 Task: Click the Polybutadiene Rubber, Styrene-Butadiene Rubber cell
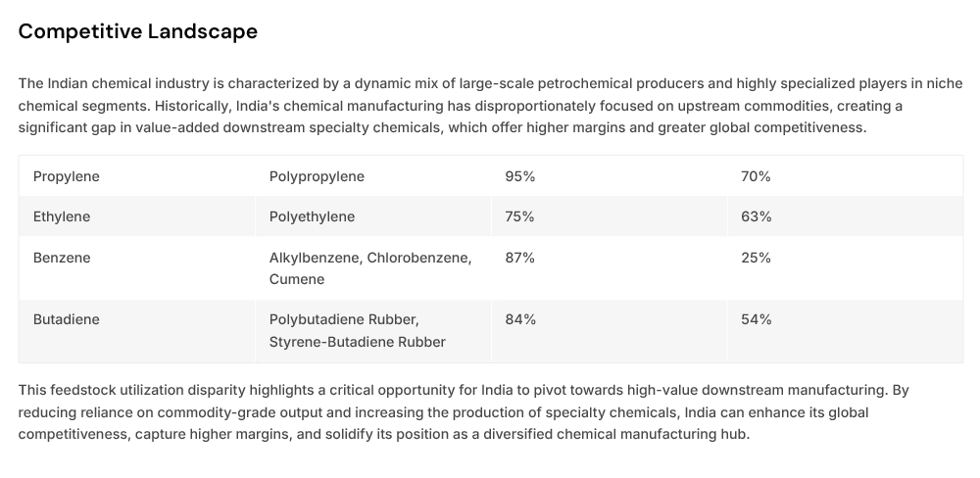(357, 330)
